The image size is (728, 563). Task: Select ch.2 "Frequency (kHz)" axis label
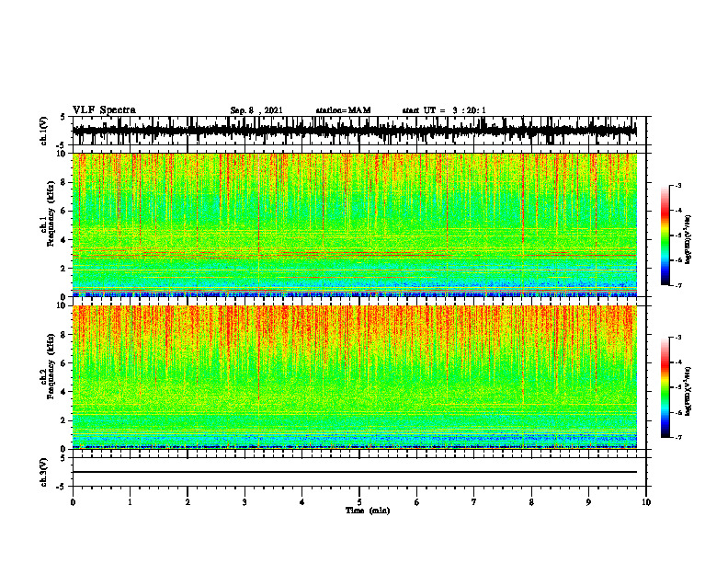pos(51,366)
